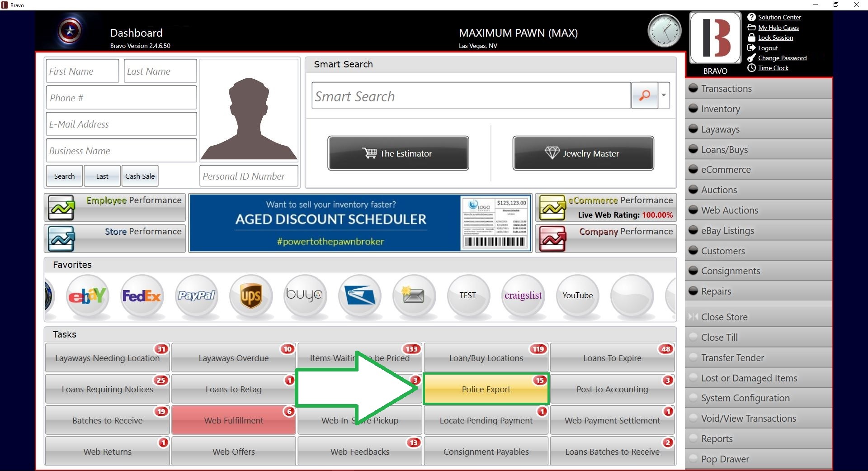Select Transfer Tender in the sidebar

(759, 358)
